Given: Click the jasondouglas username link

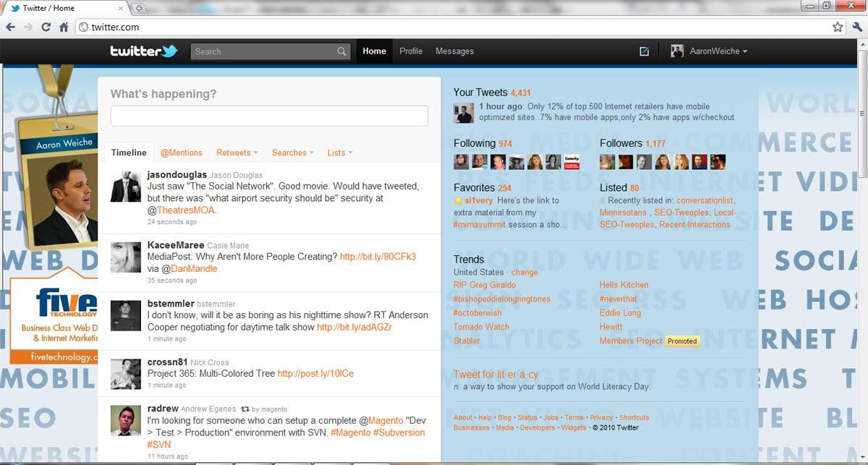Looking at the screenshot, I should point(177,175).
